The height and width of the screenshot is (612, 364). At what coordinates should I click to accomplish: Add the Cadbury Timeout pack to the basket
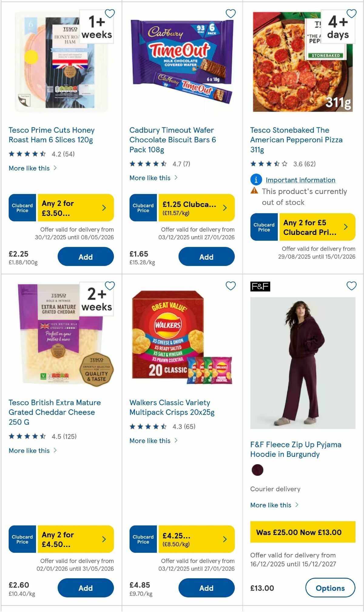[206, 257]
